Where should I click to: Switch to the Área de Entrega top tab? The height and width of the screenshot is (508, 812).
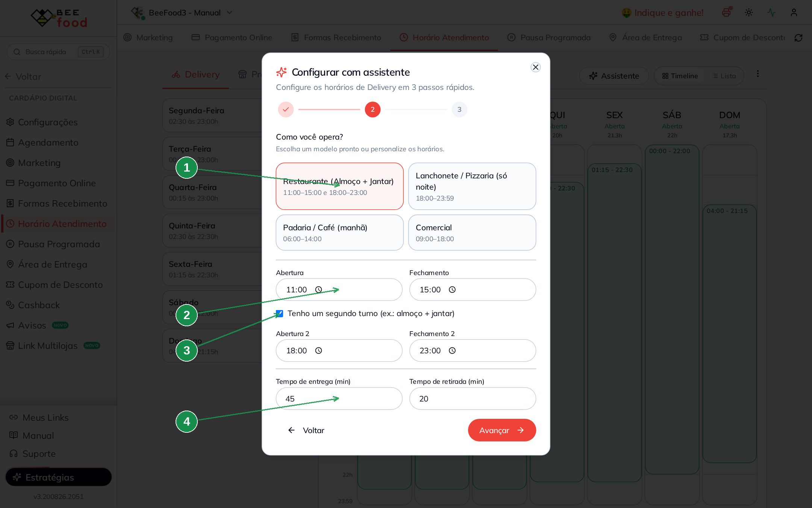tap(645, 38)
